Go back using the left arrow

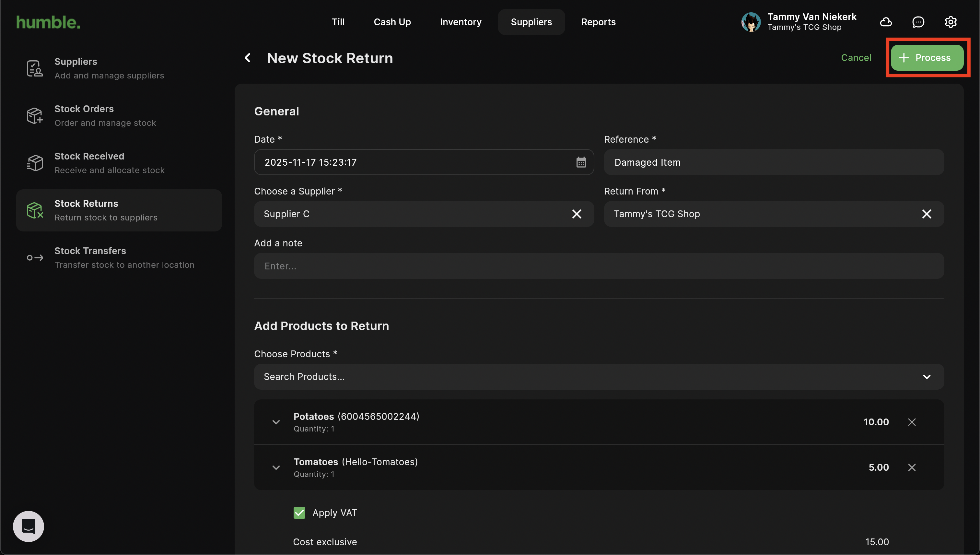coord(248,58)
